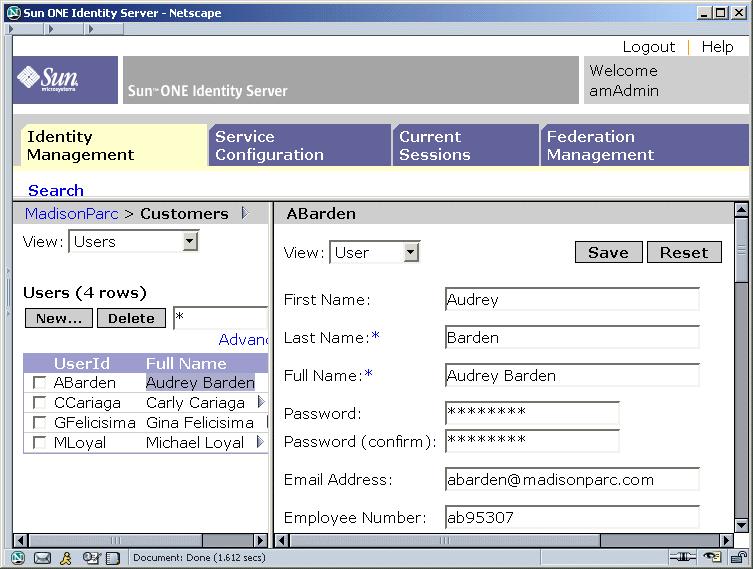Viewport: 753px width, 569px height.
Task: Click the right pane horizontal scroll right arrow
Action: coord(726,540)
